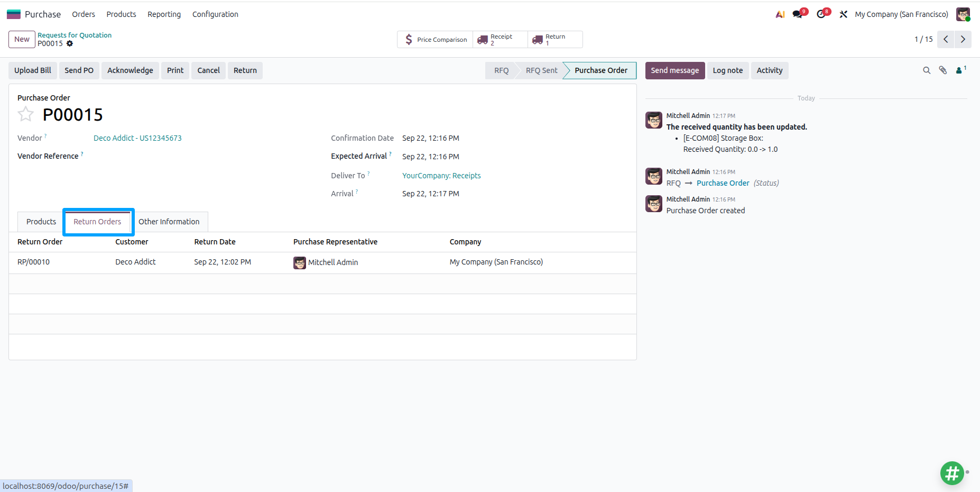
Task: Open activities clock icon in top bar
Action: pos(821,14)
